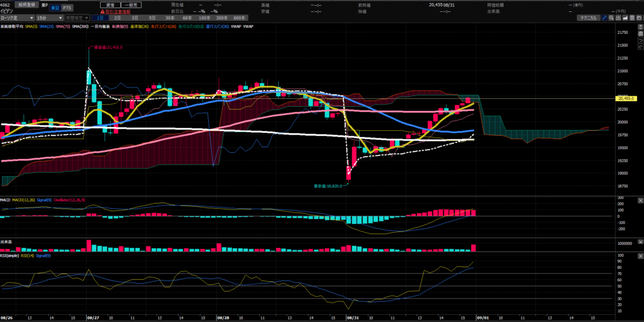Click the open folder icon
The height and width of the screenshot is (322, 644).
639,18
